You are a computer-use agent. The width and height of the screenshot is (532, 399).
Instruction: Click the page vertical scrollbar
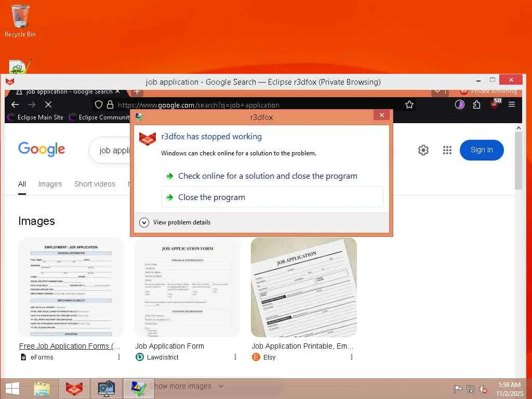tap(518, 161)
